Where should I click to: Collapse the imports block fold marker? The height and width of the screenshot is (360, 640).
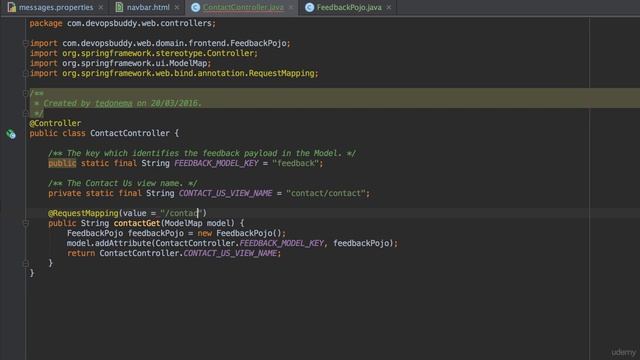pyautogui.click(x=25, y=43)
